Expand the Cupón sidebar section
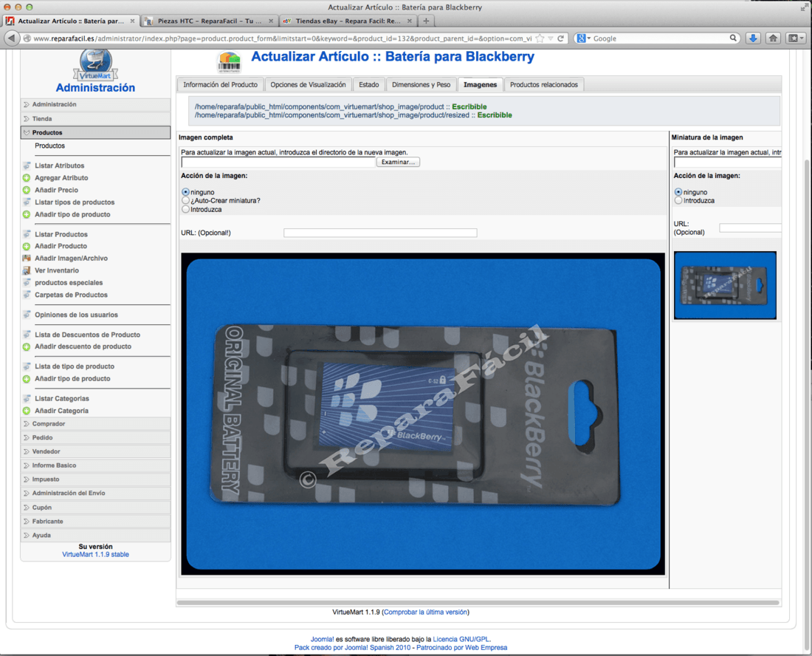 pyautogui.click(x=96, y=508)
